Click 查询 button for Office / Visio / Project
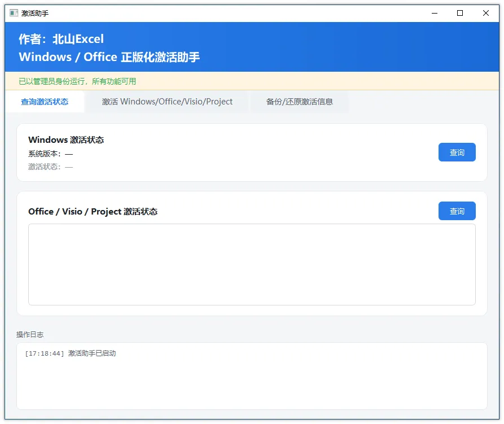The width and height of the screenshot is (504, 424). 457,211
